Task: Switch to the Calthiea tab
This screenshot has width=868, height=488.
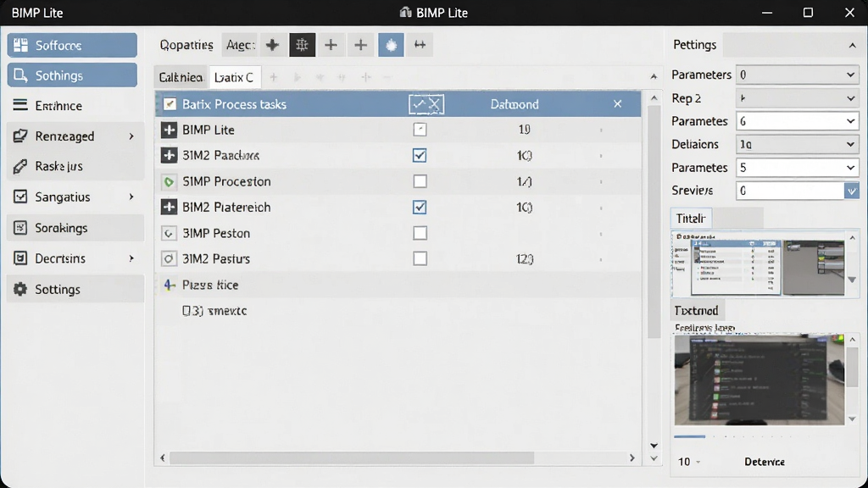Action: pyautogui.click(x=181, y=77)
